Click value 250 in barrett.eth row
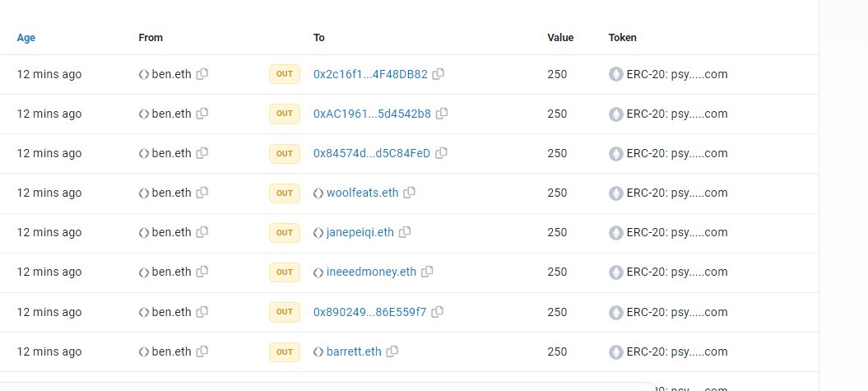The width and height of the screenshot is (868, 391). [x=557, y=351]
